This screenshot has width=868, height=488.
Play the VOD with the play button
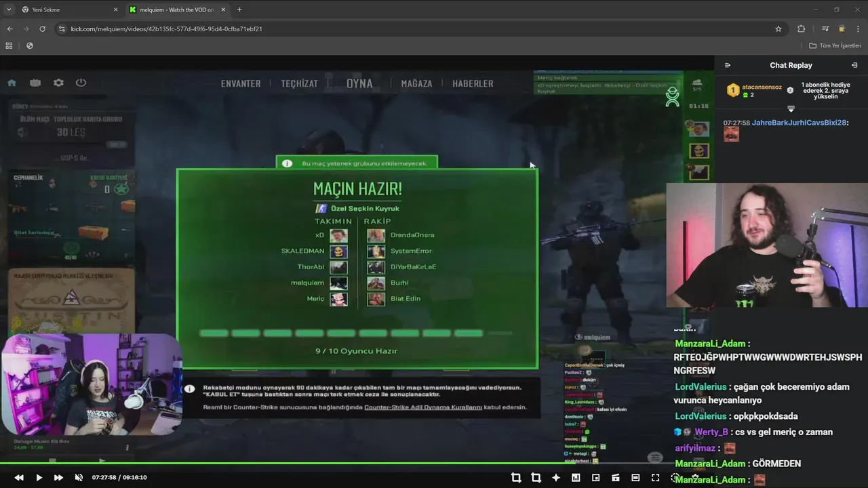39,478
